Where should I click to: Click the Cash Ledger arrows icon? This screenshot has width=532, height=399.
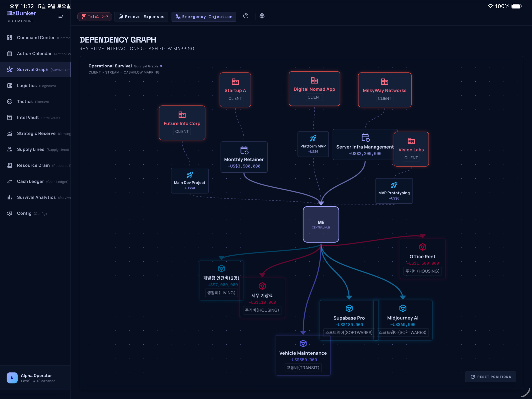(10, 181)
